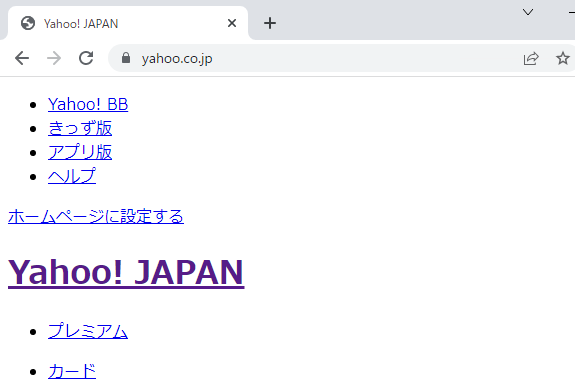This screenshot has height=389, width=575.
Task: Go back using the back arrow
Action: pyautogui.click(x=22, y=58)
